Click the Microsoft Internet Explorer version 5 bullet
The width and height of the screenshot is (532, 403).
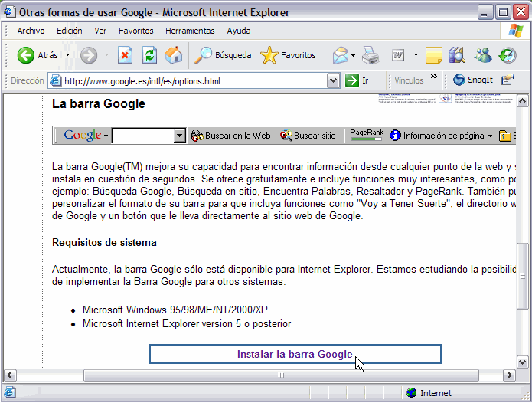click(x=187, y=324)
